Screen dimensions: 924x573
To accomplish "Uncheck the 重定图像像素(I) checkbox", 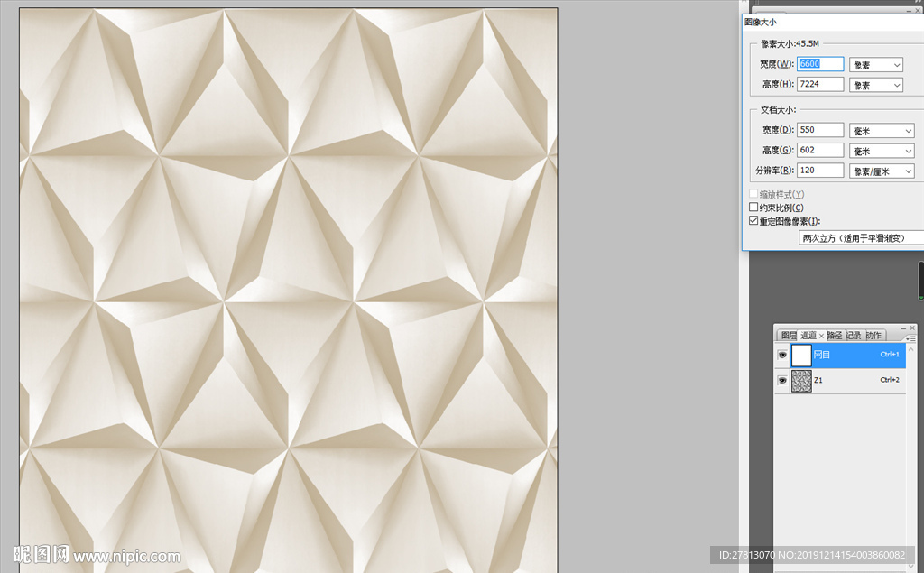I will [753, 220].
